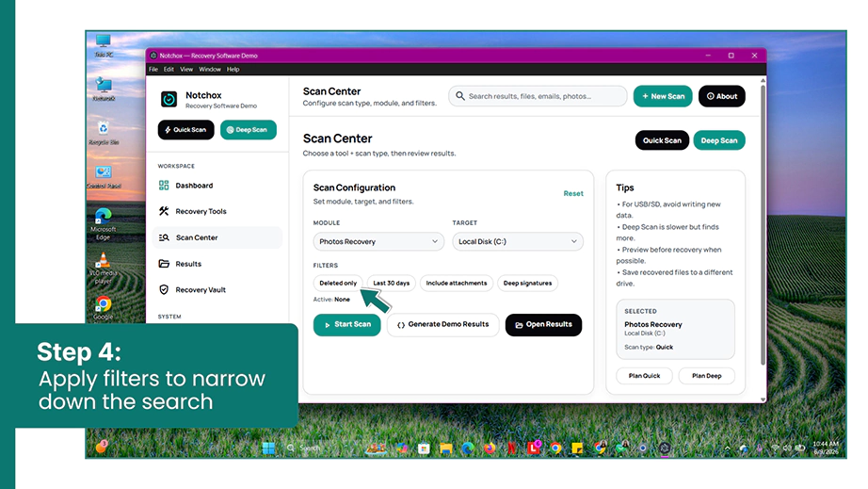Click the Results folder icon
Screen dimensions: 868x489
point(164,264)
